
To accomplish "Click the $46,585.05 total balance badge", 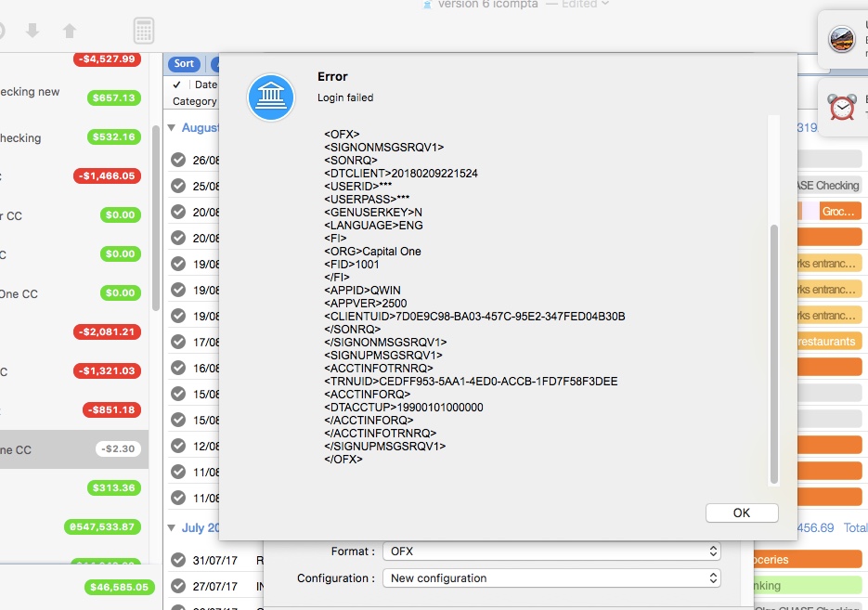I will 119,588.
